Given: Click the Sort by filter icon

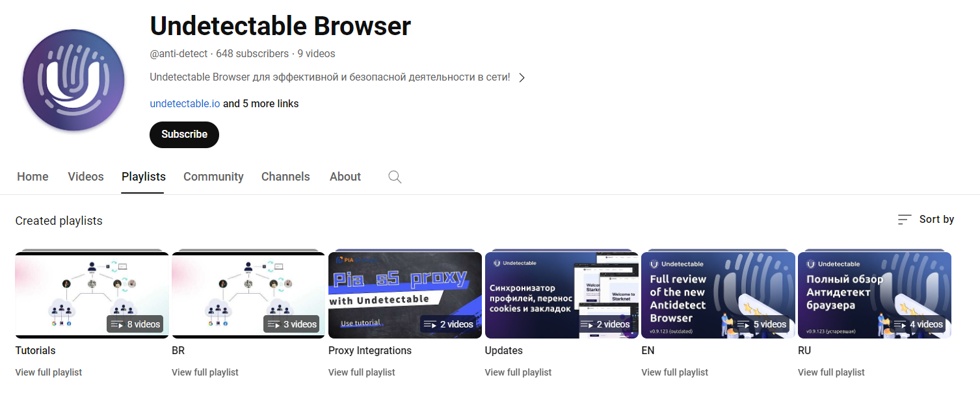Looking at the screenshot, I should click(904, 220).
